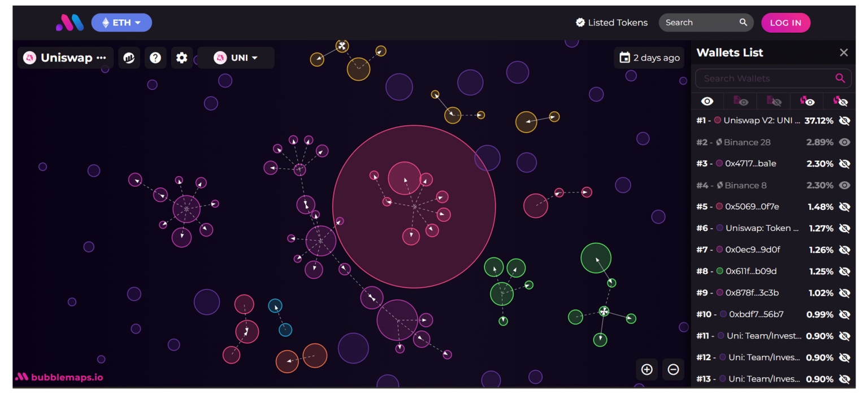
Task: Click the Bubblemaps logo in header
Action: pyautogui.click(x=70, y=23)
